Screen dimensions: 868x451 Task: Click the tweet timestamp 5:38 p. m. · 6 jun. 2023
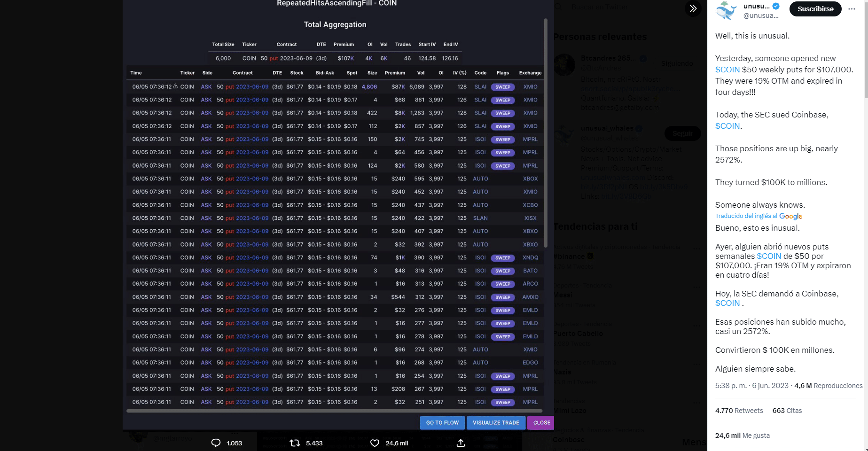pyautogui.click(x=751, y=386)
